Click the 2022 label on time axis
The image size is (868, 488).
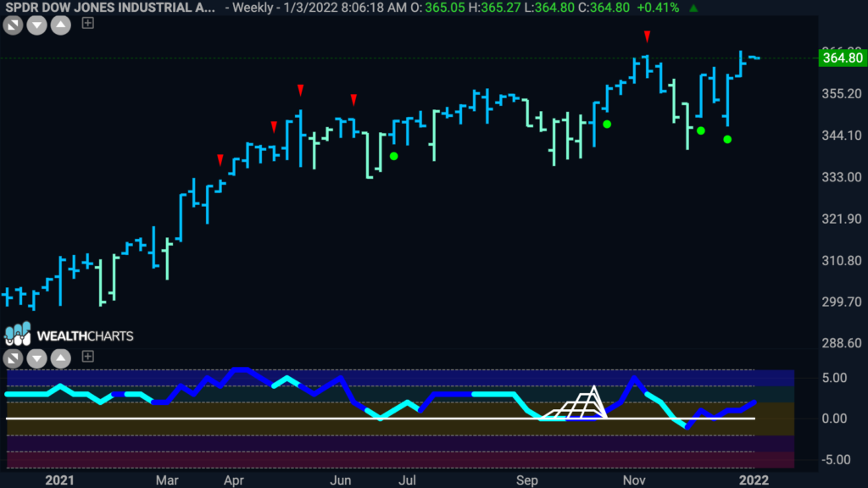[754, 480]
